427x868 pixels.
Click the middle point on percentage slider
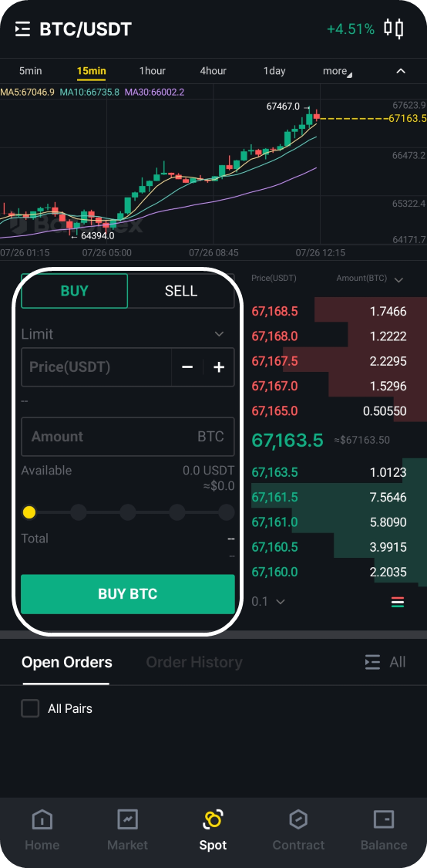pos(128,512)
